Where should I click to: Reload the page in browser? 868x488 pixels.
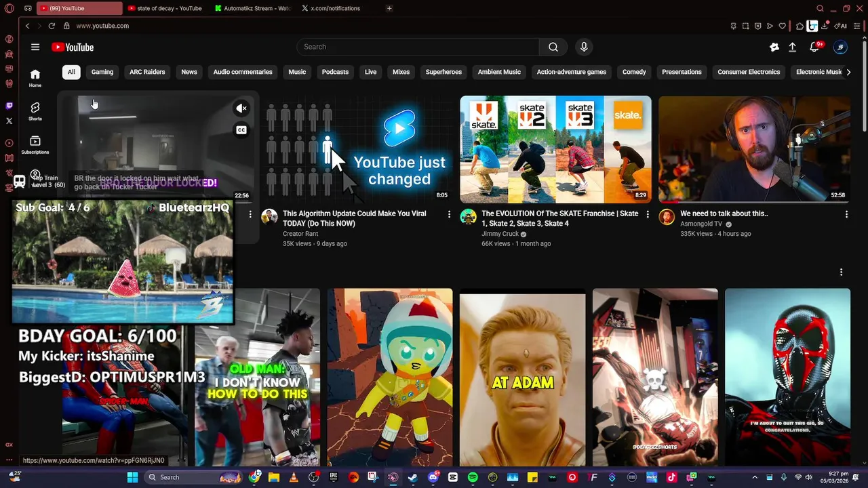pyautogui.click(x=52, y=26)
